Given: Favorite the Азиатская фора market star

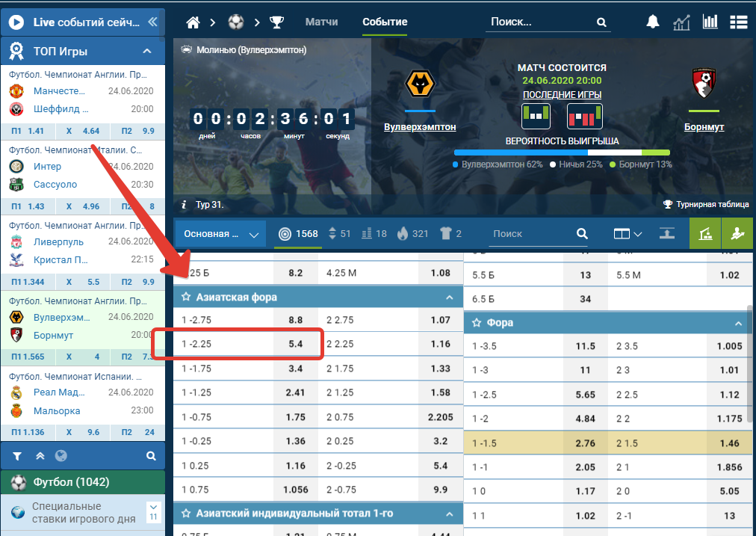Looking at the screenshot, I should pyautogui.click(x=185, y=298).
